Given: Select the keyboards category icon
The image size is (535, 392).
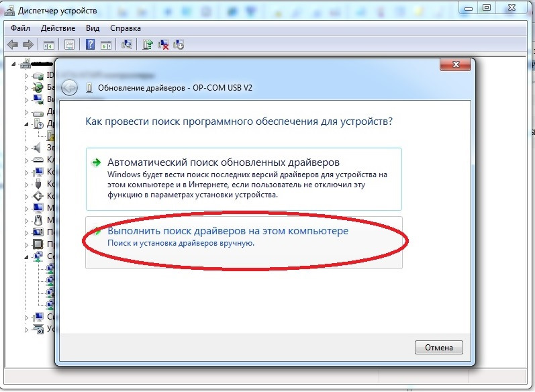Looking at the screenshot, I should click(x=38, y=160).
